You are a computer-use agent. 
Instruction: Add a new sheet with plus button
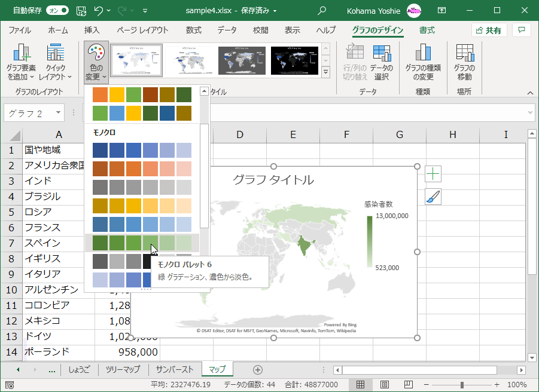[258, 369]
